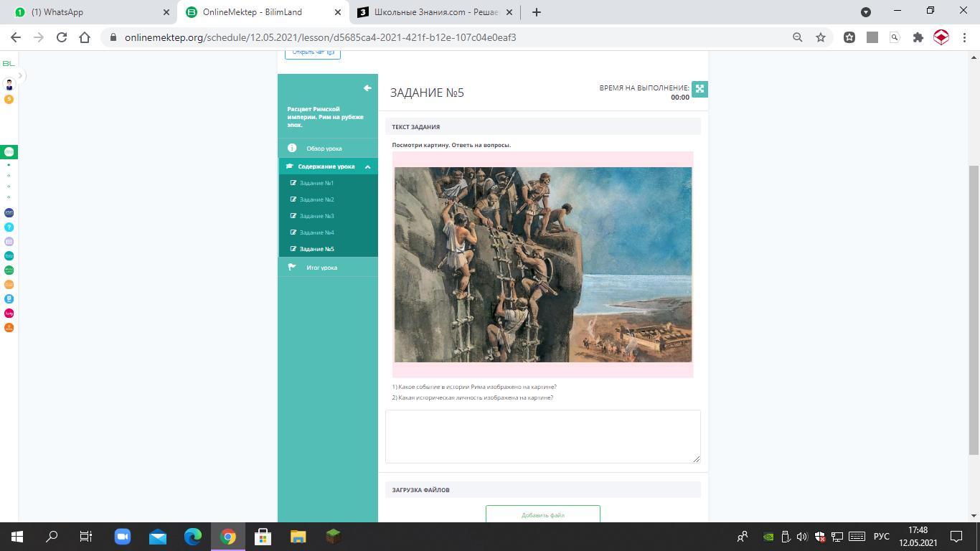Open a new browser tab
Viewport: 980px width, 551px height.
click(537, 12)
